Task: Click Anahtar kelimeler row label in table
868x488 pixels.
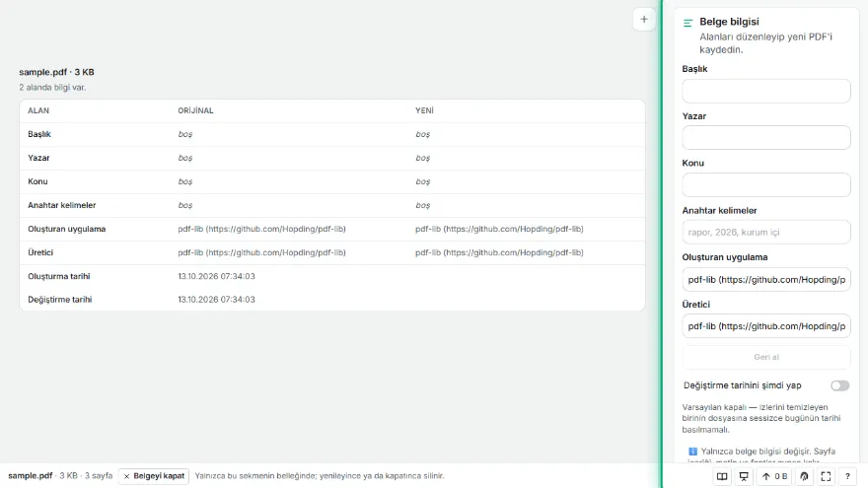Action: pyautogui.click(x=62, y=205)
